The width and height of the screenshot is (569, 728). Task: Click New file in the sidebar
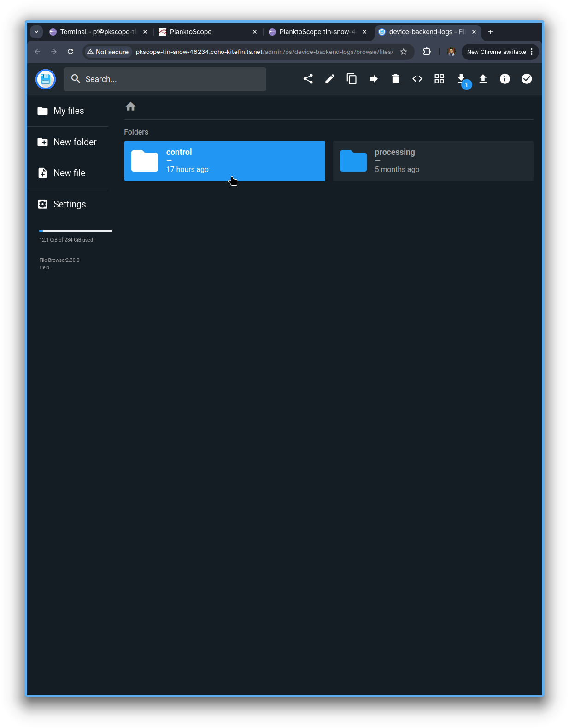[68, 173]
